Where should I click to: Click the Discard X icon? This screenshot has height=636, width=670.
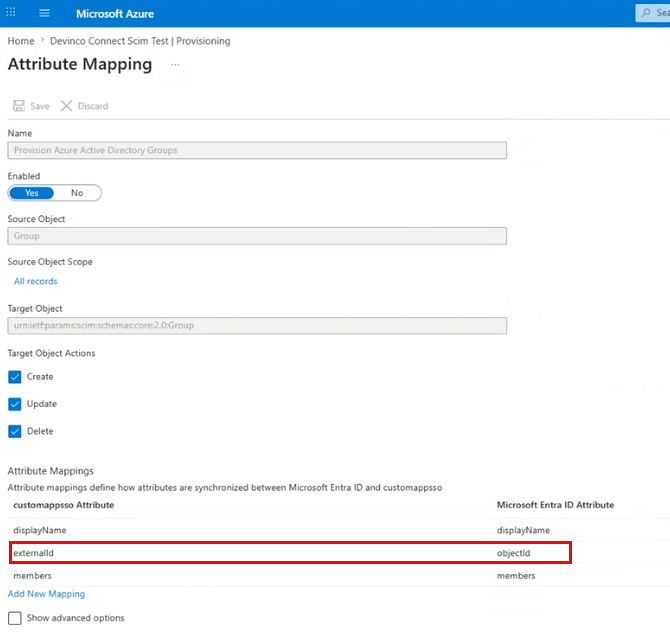click(x=66, y=106)
